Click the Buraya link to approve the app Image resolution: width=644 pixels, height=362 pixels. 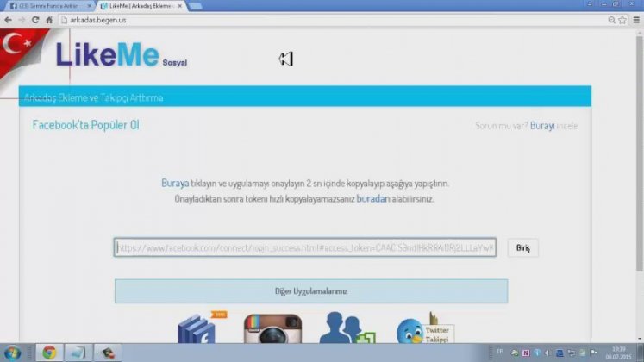click(x=175, y=183)
